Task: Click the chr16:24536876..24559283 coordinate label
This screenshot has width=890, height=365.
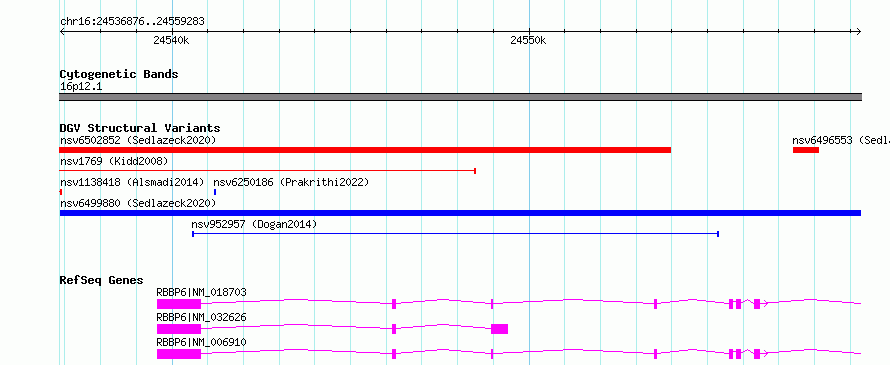Action: [132, 22]
